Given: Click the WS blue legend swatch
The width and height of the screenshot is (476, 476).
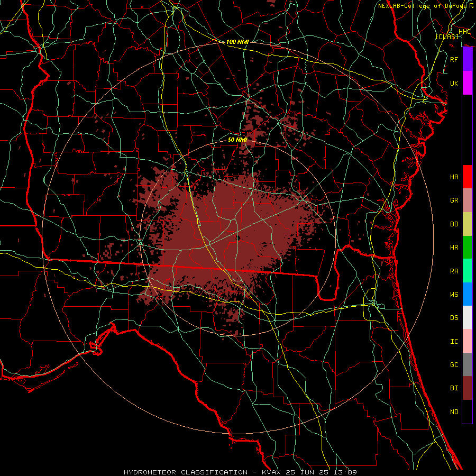Looking at the screenshot, I should [467, 294].
